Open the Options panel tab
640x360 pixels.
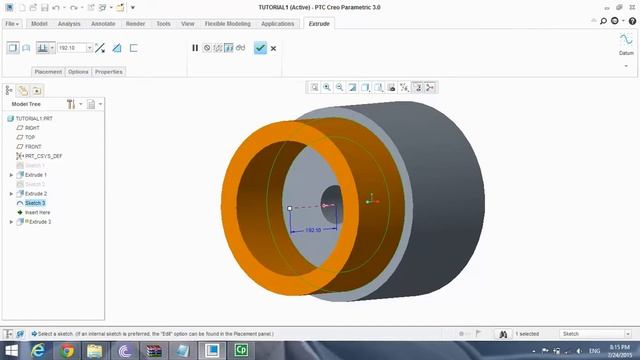pyautogui.click(x=78, y=71)
